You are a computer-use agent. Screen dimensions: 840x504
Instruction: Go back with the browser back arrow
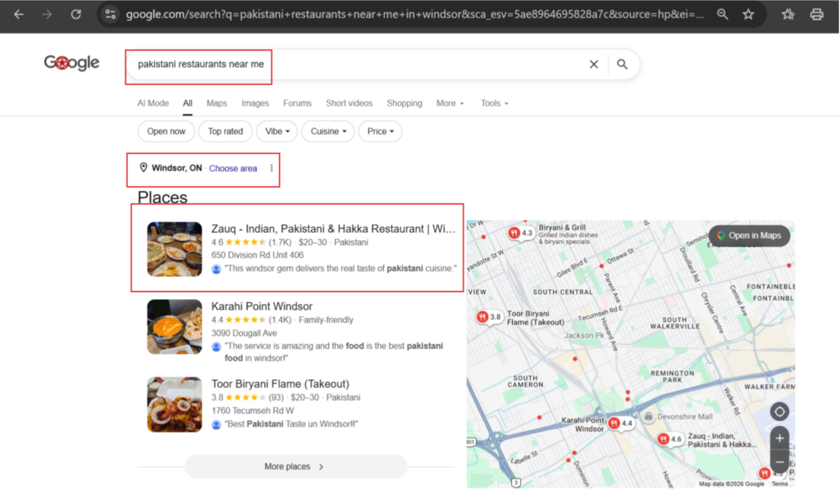[x=18, y=15]
